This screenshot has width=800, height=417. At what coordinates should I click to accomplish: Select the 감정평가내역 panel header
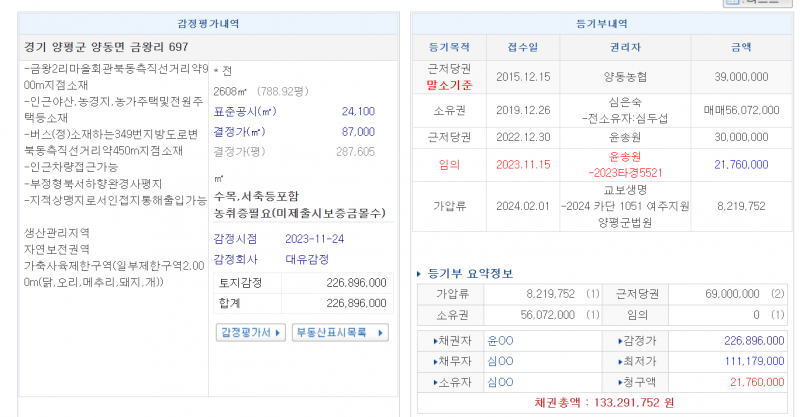(207, 24)
